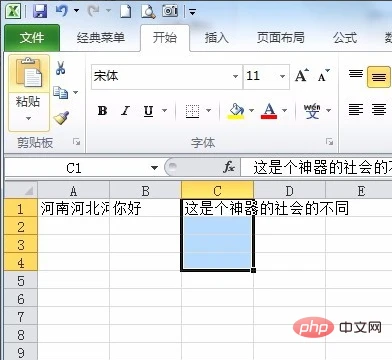
Task: Toggle italic formatting
Action: coord(125,111)
